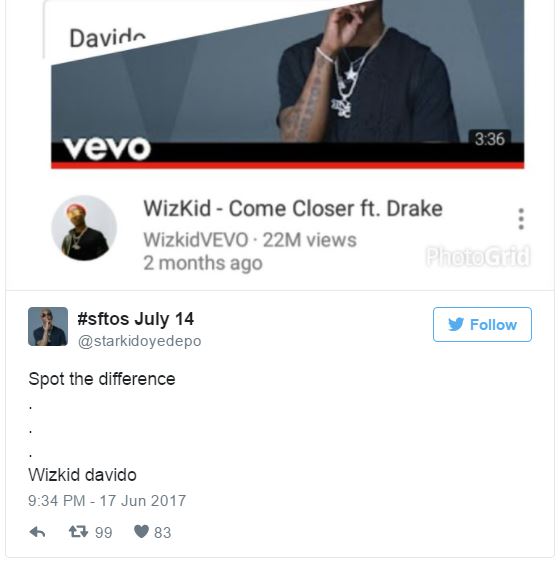Click the WizkidVEVO channel name text

coord(196,240)
